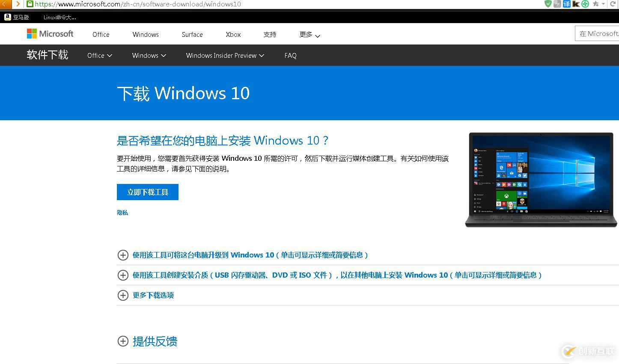
Task: Go to Surface in the top navigation
Action: 192,35
